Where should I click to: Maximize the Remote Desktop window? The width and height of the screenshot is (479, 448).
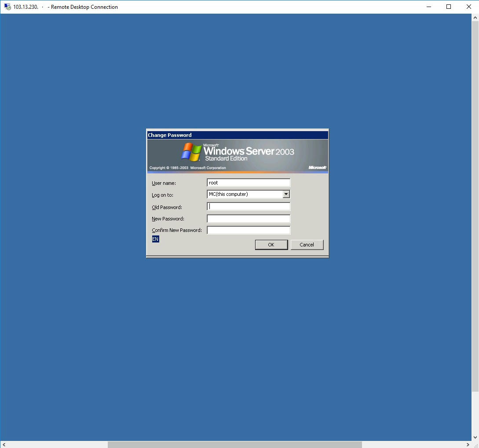[x=449, y=7]
